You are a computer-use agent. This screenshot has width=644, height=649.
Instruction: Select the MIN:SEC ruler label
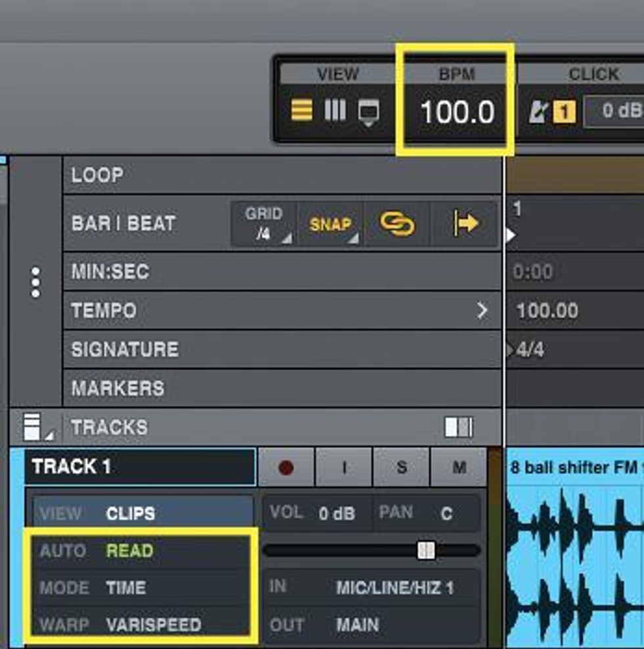(x=110, y=271)
